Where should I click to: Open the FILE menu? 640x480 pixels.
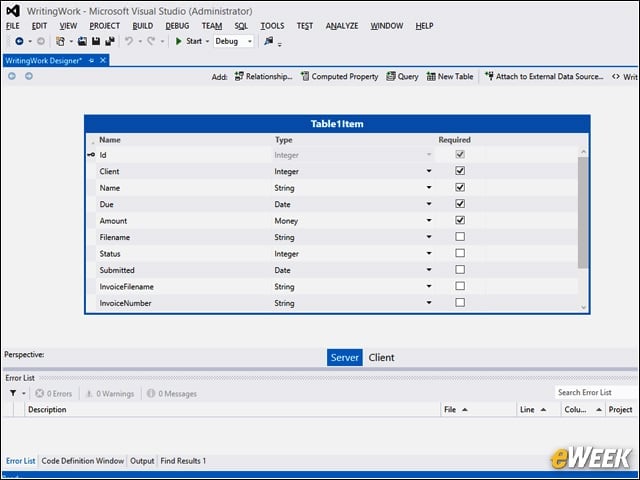click(13, 26)
